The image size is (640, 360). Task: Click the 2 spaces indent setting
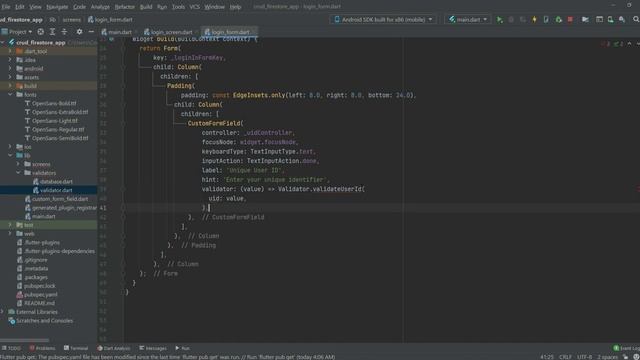tap(608, 357)
